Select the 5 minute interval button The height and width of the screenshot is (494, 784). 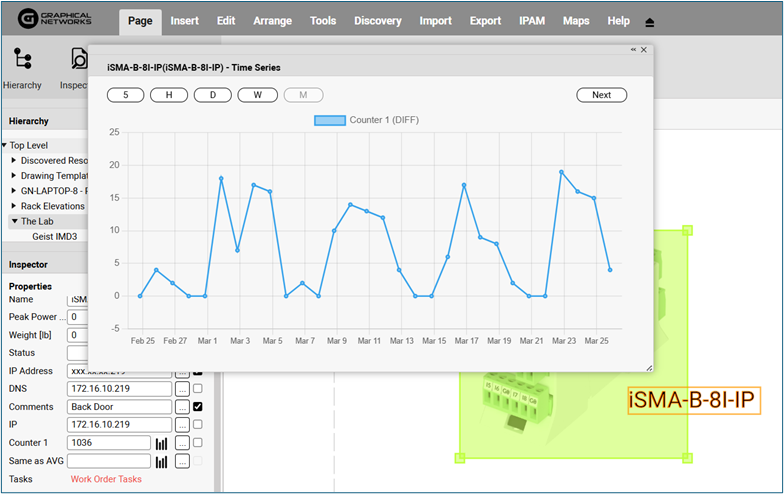[x=126, y=95]
